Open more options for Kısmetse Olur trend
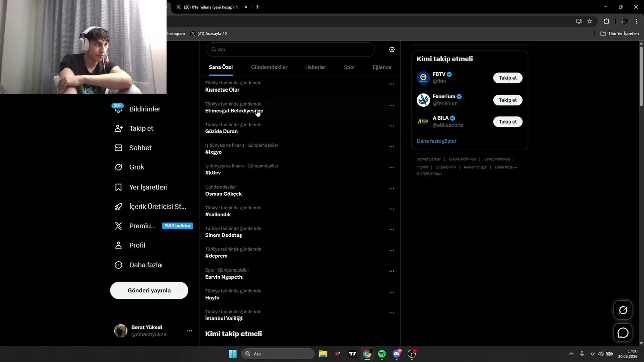The height and width of the screenshot is (362, 644). point(392,84)
